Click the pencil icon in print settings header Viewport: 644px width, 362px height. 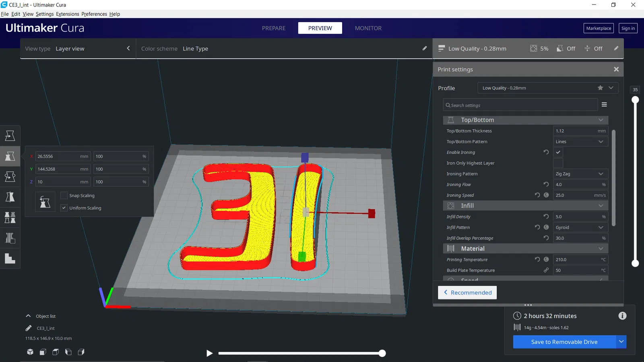616,48
